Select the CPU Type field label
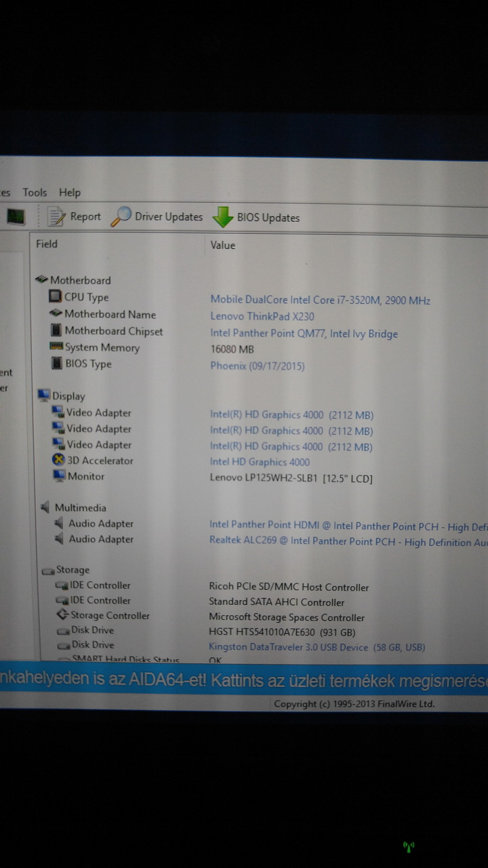This screenshot has height=868, width=488. (86, 297)
